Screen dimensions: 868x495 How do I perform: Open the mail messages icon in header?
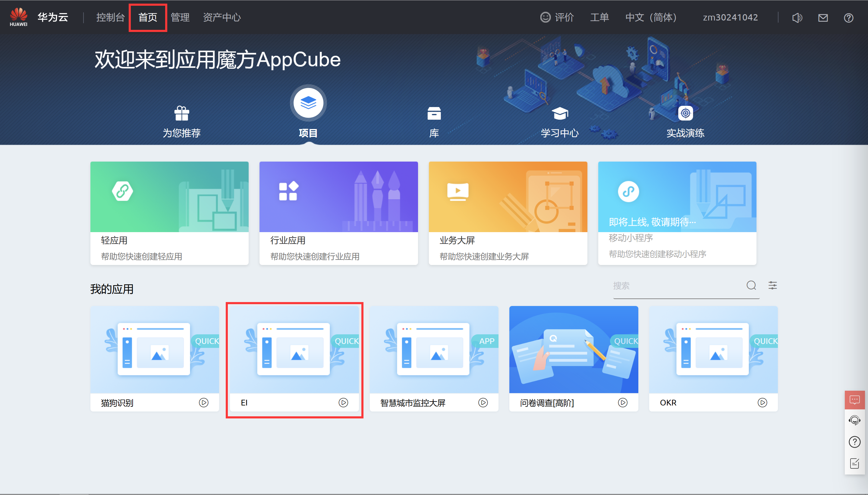823,18
